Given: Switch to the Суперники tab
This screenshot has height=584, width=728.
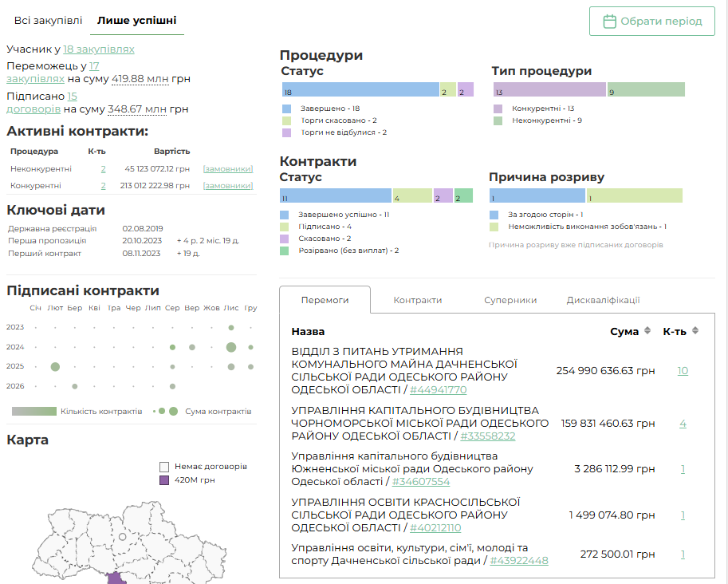Looking at the screenshot, I should click(510, 300).
